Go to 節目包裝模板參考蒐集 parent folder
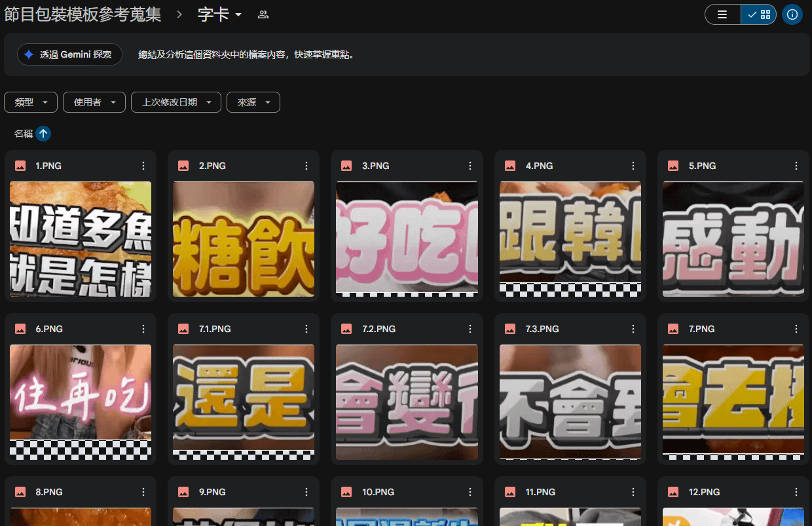This screenshot has height=526, width=812. point(83,14)
